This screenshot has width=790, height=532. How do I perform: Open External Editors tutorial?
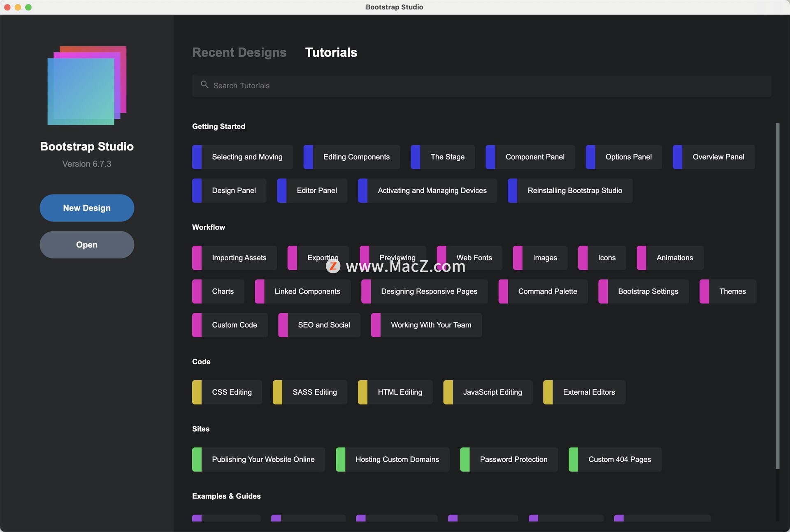(584, 392)
